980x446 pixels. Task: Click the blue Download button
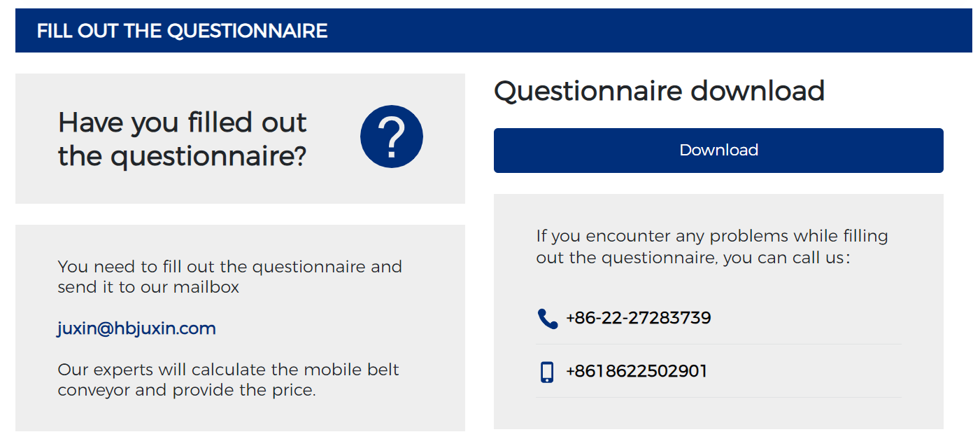718,151
